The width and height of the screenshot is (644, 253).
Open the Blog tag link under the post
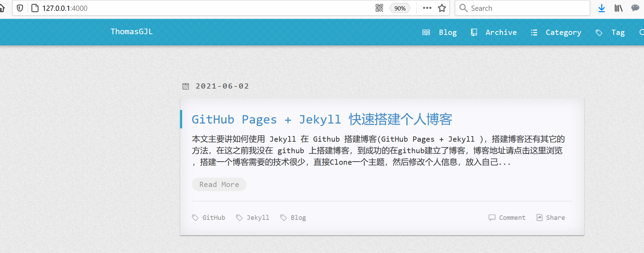coord(298,218)
